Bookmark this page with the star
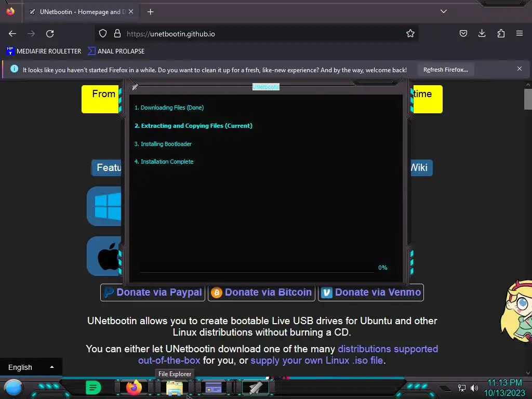Viewport: 532px width, 399px height. point(410,34)
